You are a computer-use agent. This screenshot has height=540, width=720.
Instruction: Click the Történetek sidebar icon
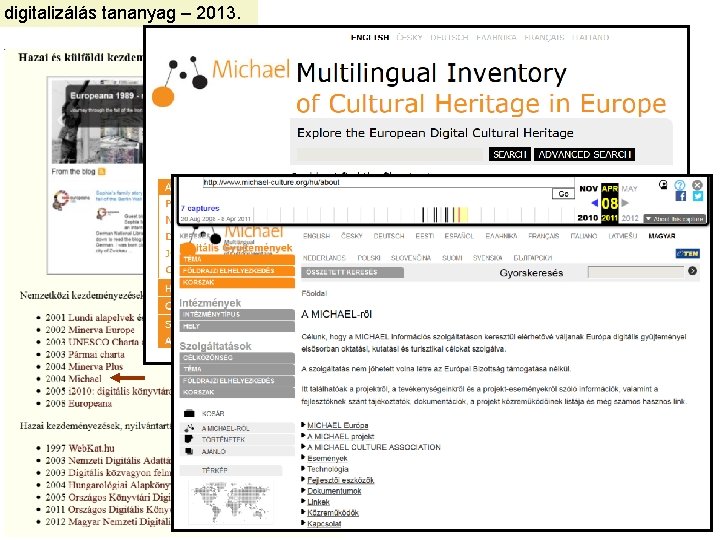[189, 439]
